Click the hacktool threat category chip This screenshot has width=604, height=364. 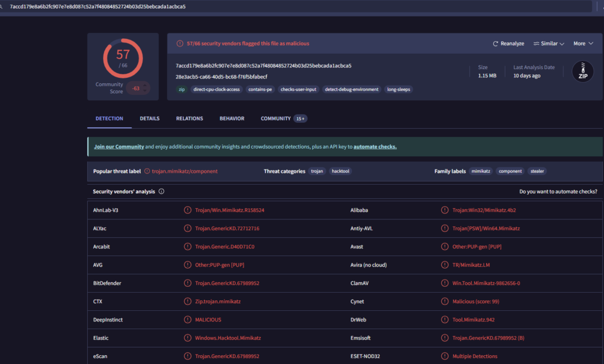(340, 171)
